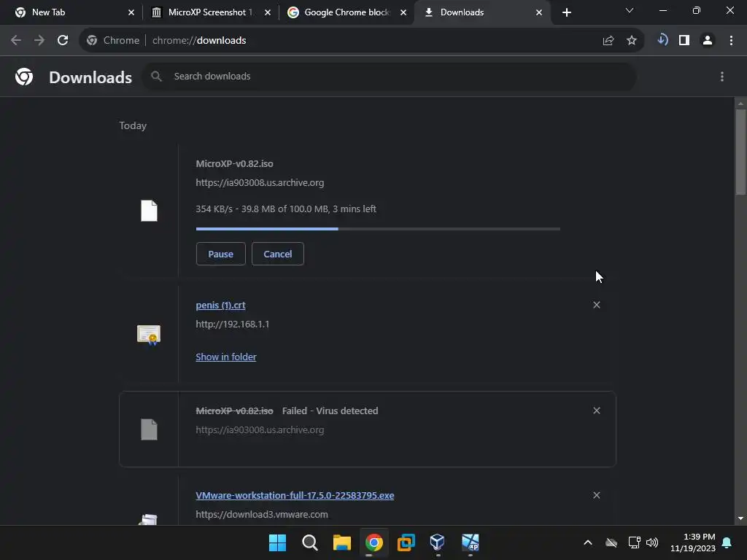The width and height of the screenshot is (747, 560).
Task: Click the page vertical scrollbar thumb
Action: coord(740,152)
